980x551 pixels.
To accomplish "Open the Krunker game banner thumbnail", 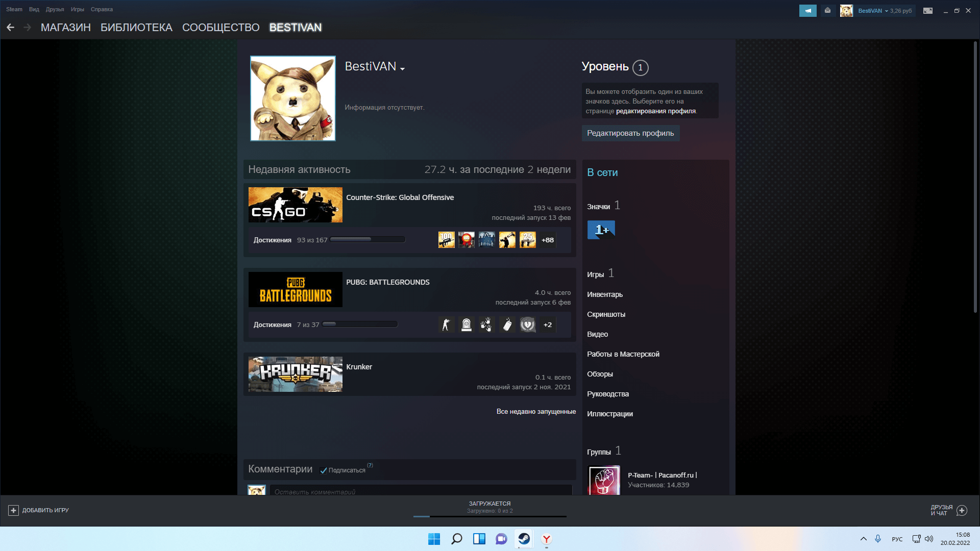I will point(296,374).
